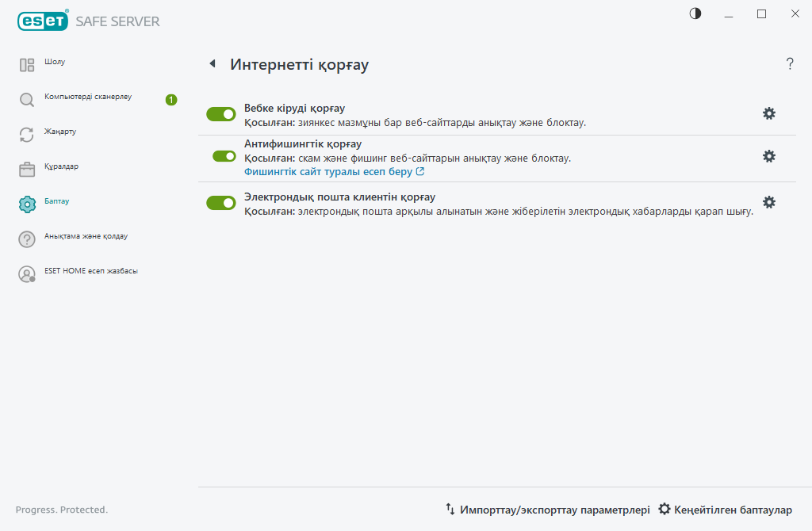
Task: Click the help question mark icon
Action: 789,64
